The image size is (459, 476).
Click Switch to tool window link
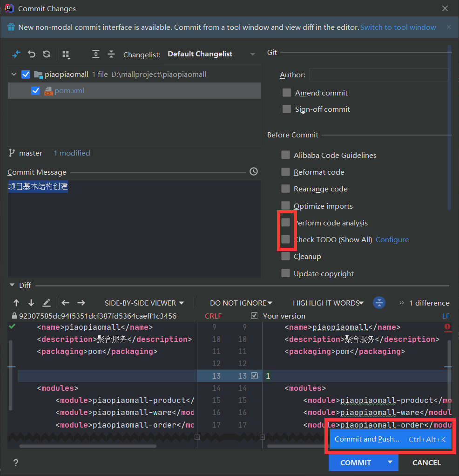coord(398,27)
